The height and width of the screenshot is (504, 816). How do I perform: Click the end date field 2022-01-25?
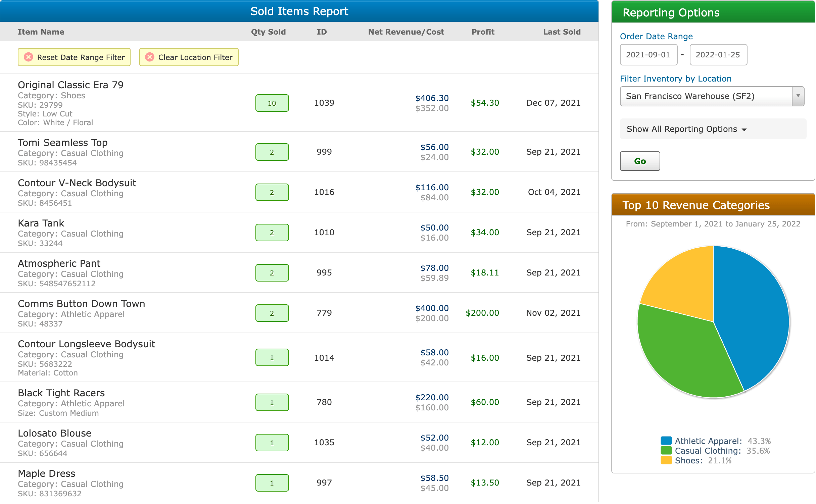click(x=718, y=55)
